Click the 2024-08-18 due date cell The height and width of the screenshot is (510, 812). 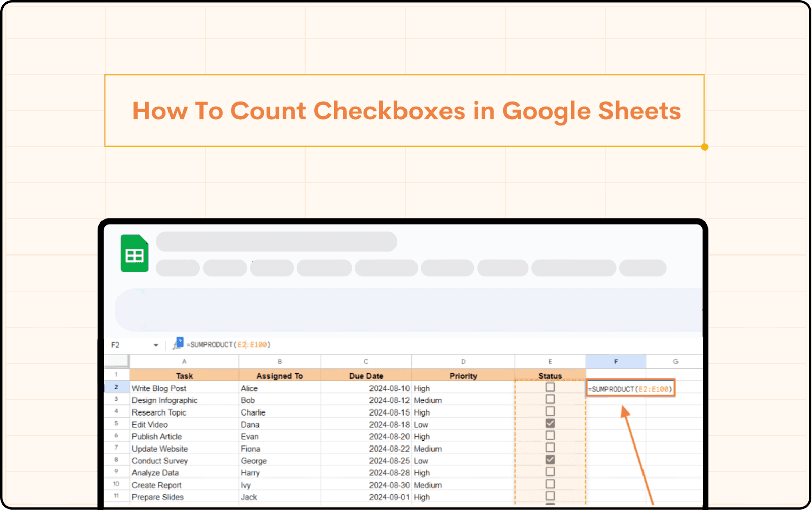point(366,424)
